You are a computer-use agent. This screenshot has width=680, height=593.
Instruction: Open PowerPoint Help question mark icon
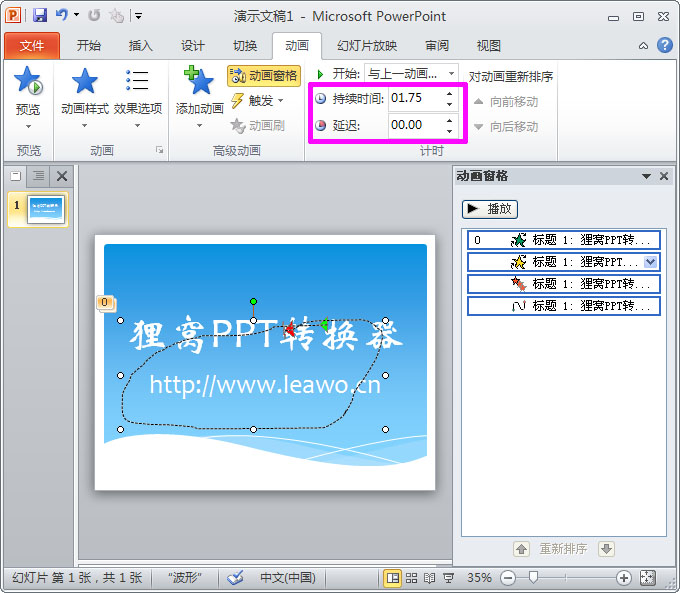pos(664,45)
